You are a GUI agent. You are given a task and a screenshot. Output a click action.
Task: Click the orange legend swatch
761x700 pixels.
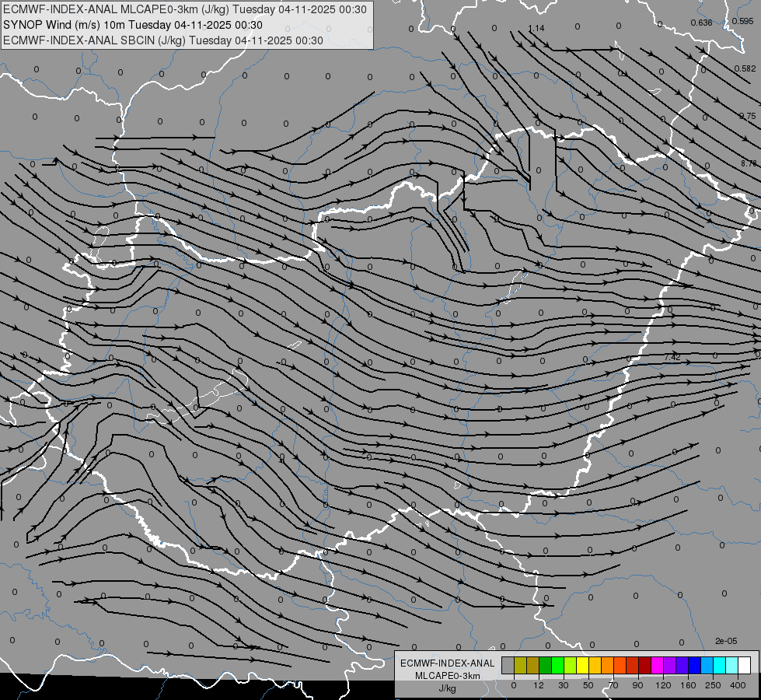tap(608, 666)
